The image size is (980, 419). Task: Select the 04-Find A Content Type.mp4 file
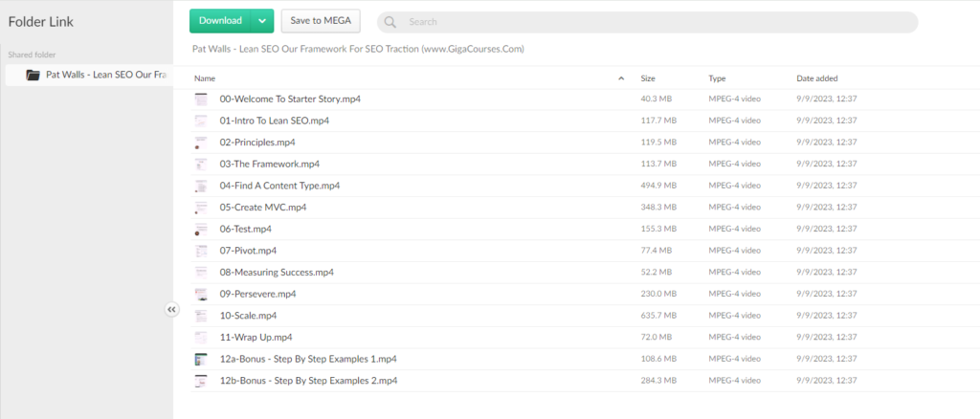tap(279, 186)
